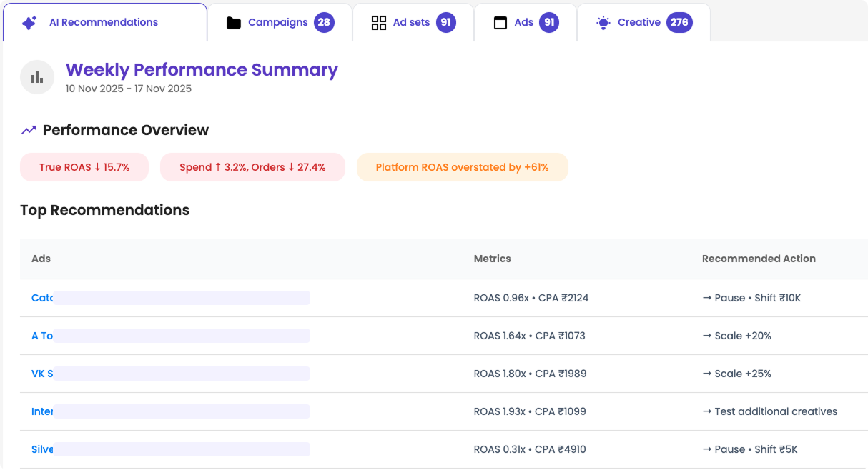Click the True ROAS 15.7% decline pill

[84, 167]
